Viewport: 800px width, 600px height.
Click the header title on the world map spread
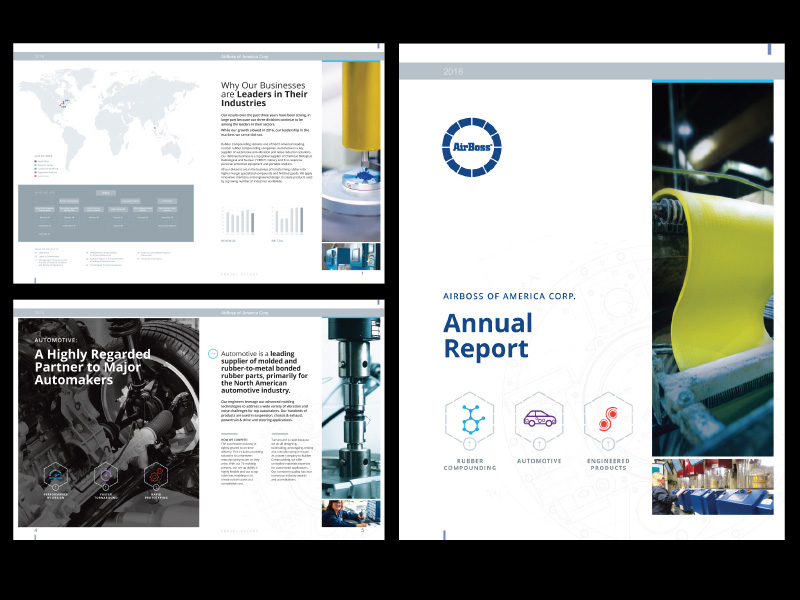point(245,56)
